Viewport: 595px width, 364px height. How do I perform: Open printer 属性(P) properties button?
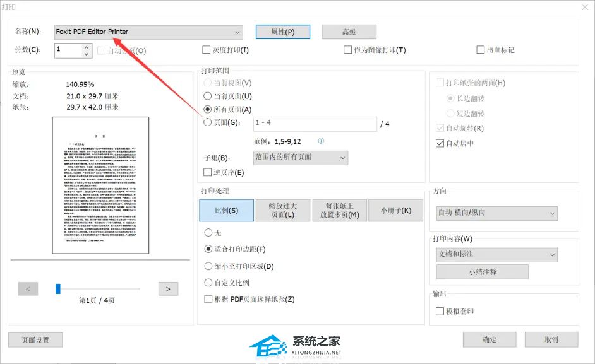coord(283,32)
